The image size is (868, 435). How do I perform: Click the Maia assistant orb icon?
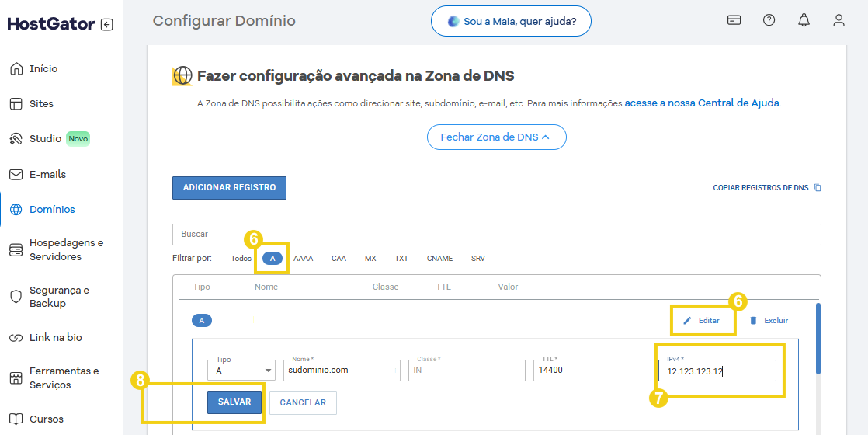pyautogui.click(x=453, y=22)
